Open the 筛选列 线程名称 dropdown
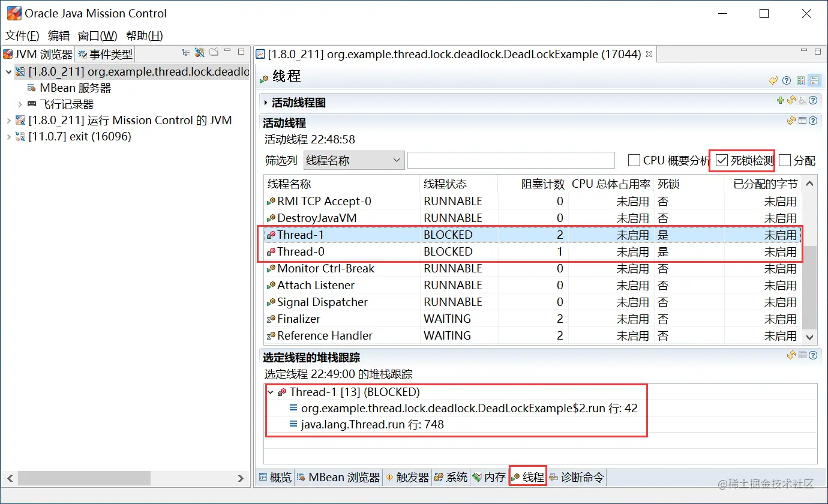 click(x=354, y=160)
